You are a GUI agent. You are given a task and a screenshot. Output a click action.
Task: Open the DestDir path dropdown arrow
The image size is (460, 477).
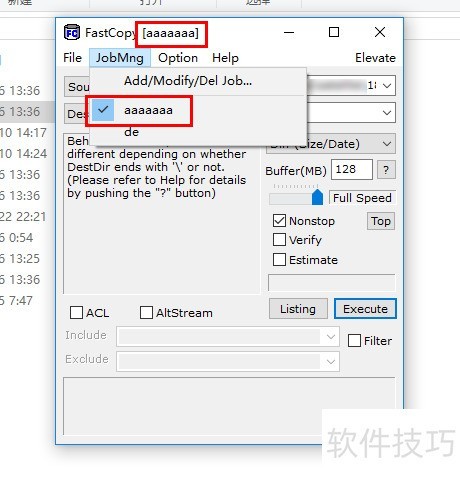coord(387,113)
